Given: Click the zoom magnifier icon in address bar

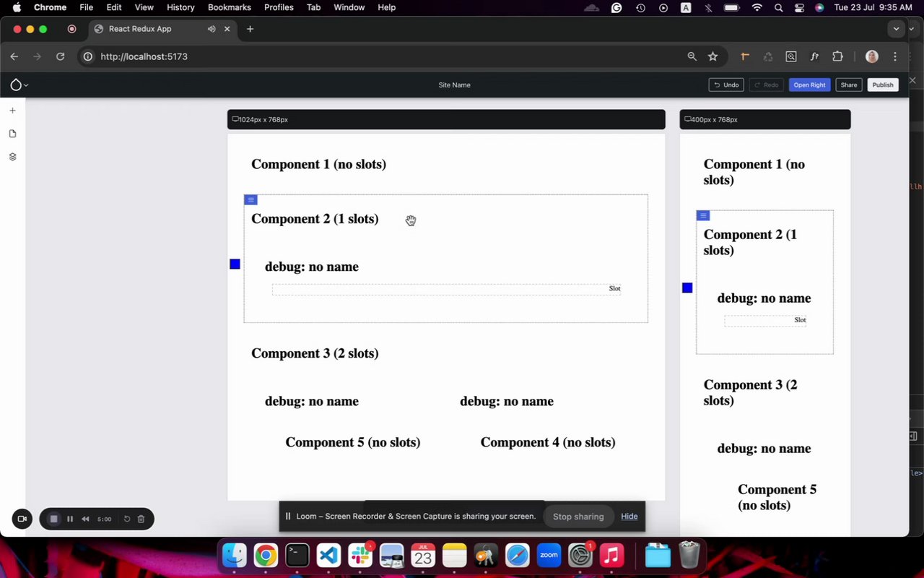Looking at the screenshot, I should coord(692,56).
